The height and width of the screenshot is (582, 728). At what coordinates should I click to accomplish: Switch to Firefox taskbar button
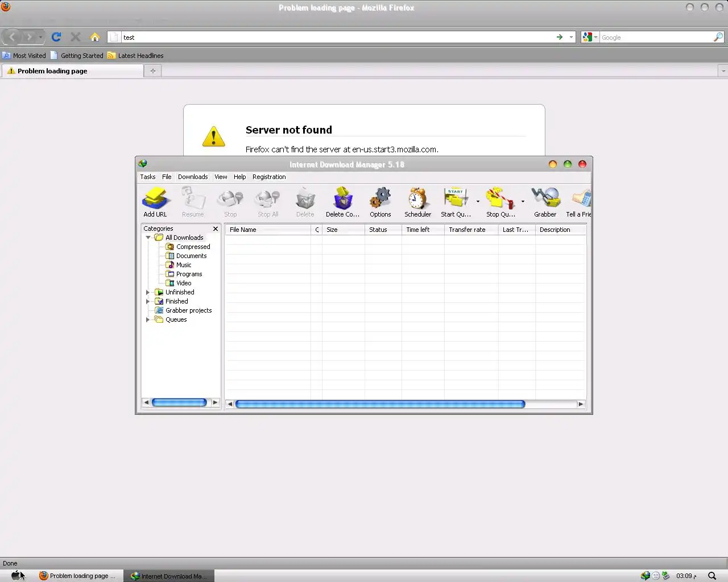click(x=78, y=576)
